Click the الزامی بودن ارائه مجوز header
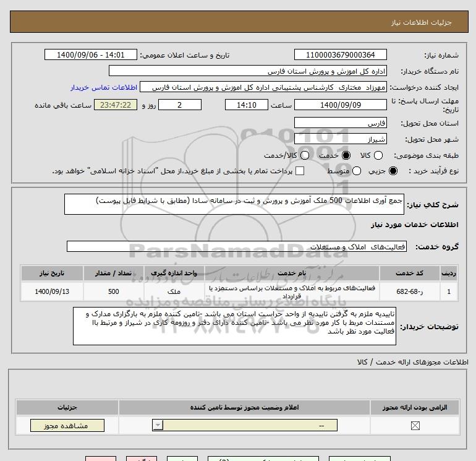 (x=415, y=408)
